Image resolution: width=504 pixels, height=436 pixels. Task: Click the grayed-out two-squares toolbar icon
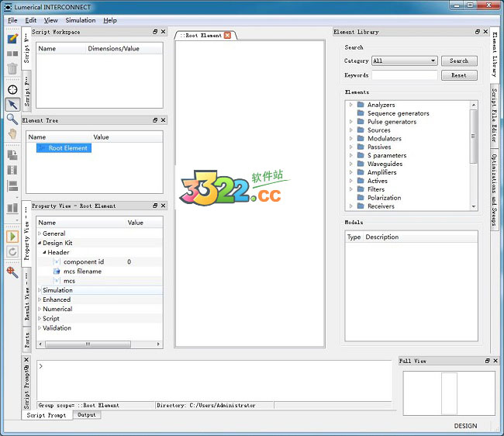click(12, 54)
